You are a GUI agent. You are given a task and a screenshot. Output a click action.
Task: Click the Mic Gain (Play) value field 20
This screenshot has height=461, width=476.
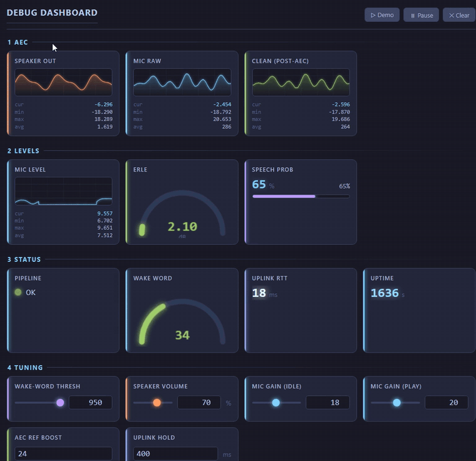click(447, 403)
